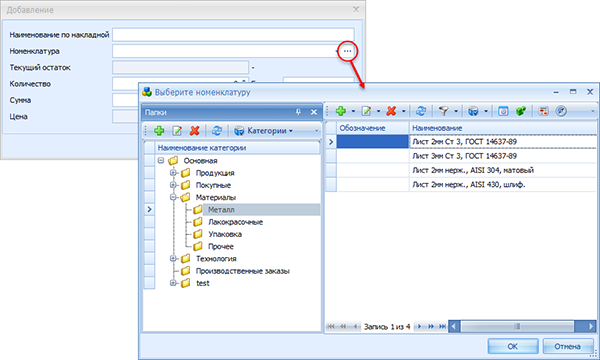600x360 pixels.
Task: Click horizontal scrollbar right arrow
Action: (x=591, y=326)
